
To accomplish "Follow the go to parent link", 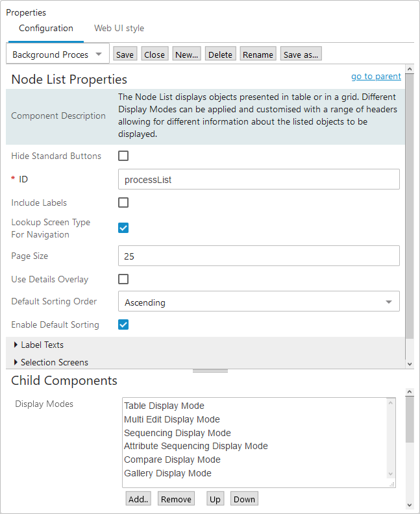I will (x=376, y=77).
